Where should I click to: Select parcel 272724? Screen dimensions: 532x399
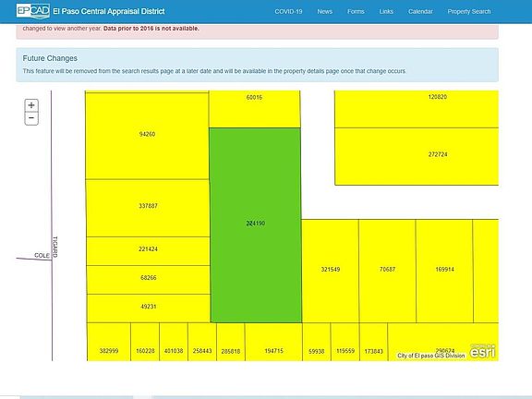coord(417,156)
